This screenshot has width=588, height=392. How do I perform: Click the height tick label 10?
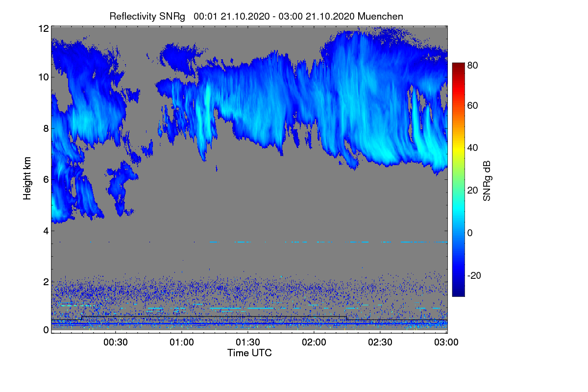(x=43, y=77)
